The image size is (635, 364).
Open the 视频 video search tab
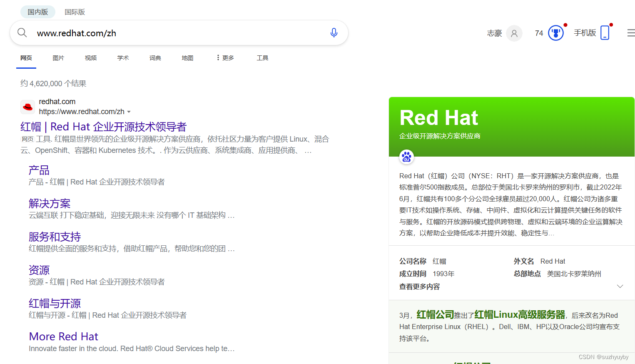coord(90,57)
